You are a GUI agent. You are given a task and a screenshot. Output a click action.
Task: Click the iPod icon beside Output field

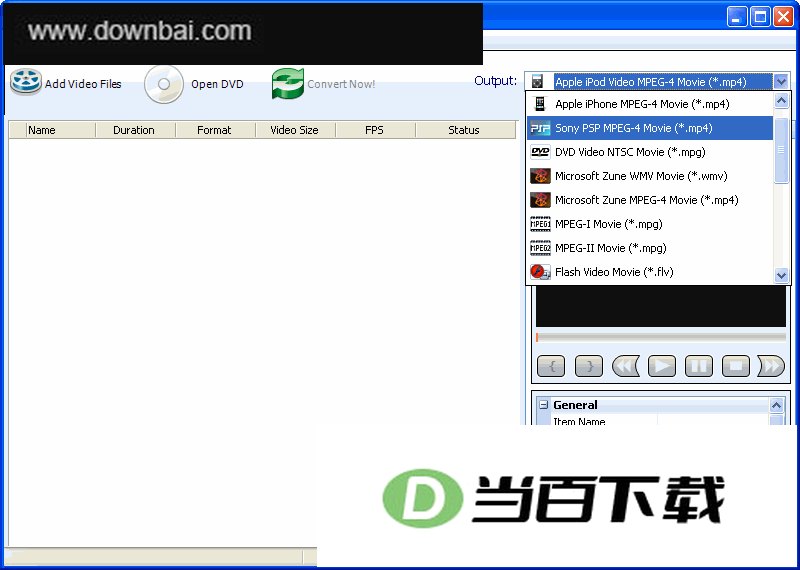click(x=537, y=82)
